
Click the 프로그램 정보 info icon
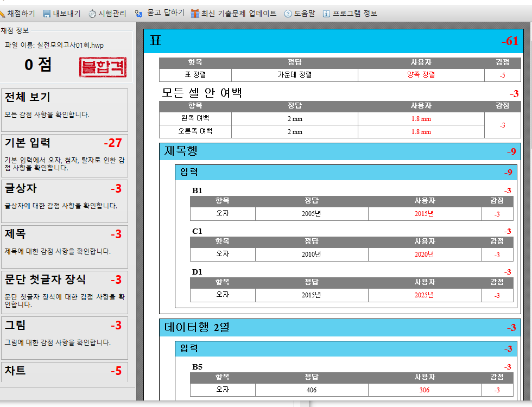point(326,14)
